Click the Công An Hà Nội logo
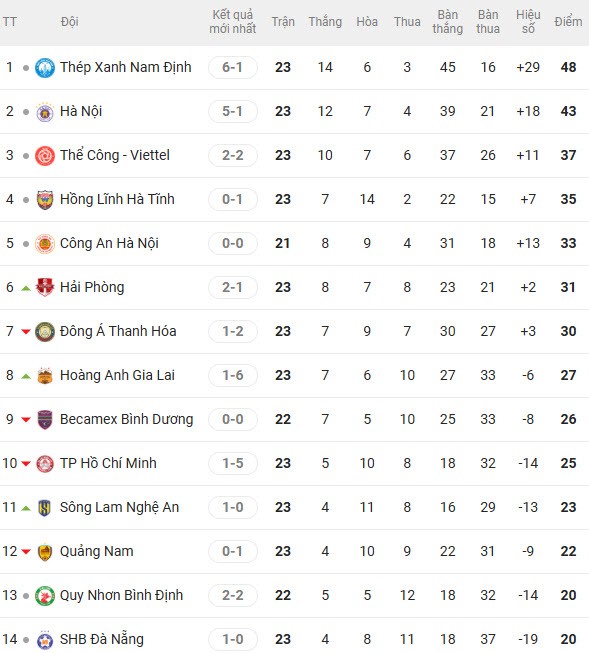 (x=45, y=244)
